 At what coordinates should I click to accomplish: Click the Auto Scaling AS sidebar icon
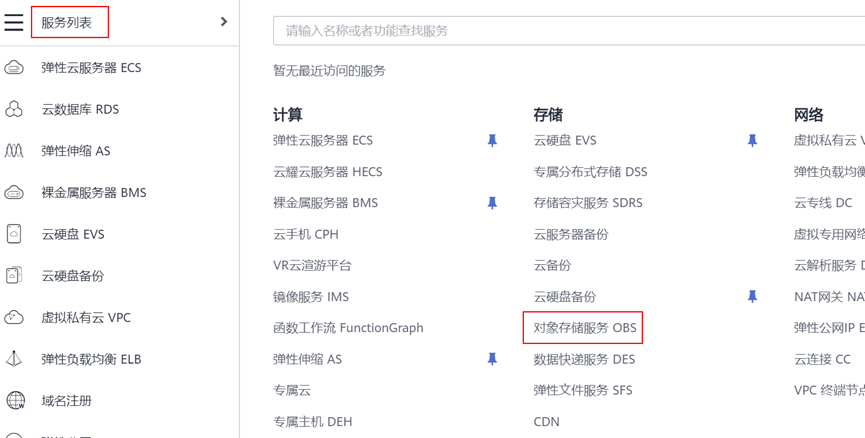point(14,151)
